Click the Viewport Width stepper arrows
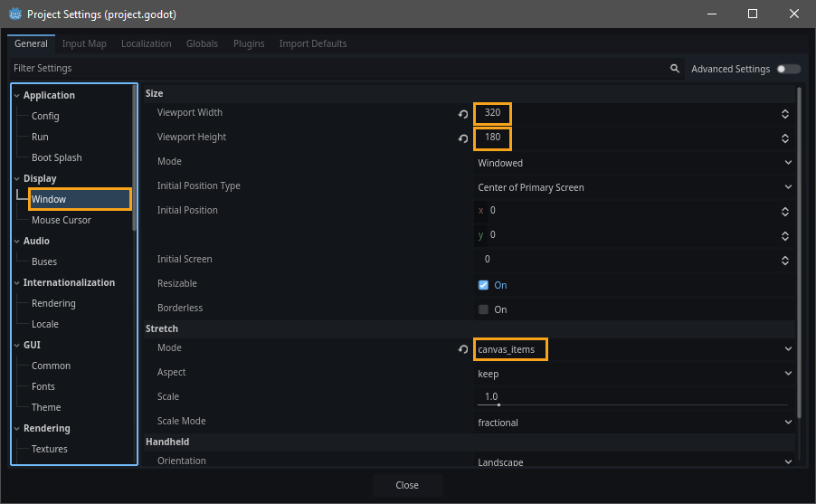Image resolution: width=816 pixels, height=504 pixels. 784,114
